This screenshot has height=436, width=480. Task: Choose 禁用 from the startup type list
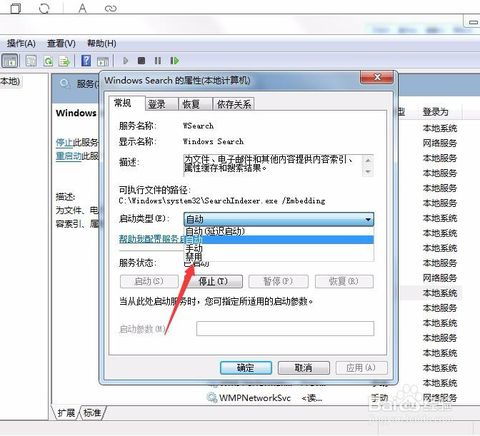(194, 257)
